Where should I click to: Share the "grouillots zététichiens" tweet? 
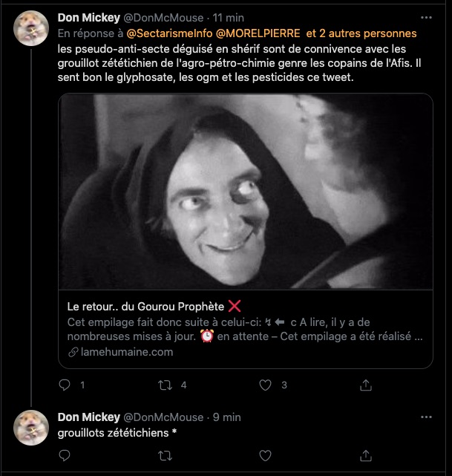(365, 456)
